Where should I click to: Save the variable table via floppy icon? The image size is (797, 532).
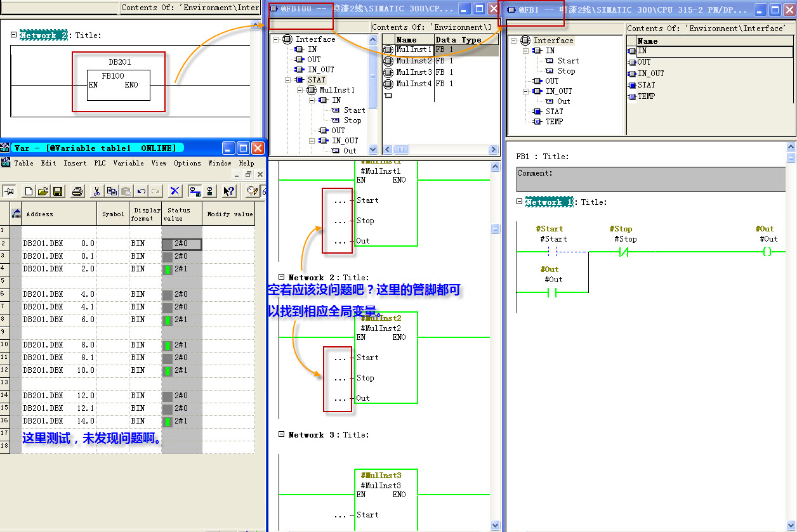pyautogui.click(x=58, y=191)
